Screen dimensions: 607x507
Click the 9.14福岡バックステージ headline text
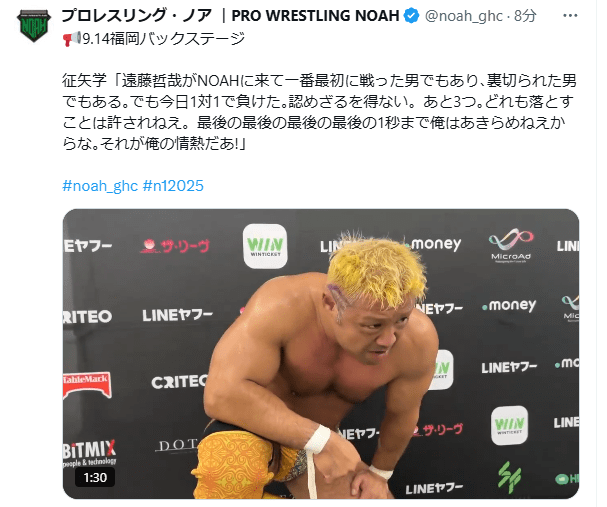[x=163, y=39]
